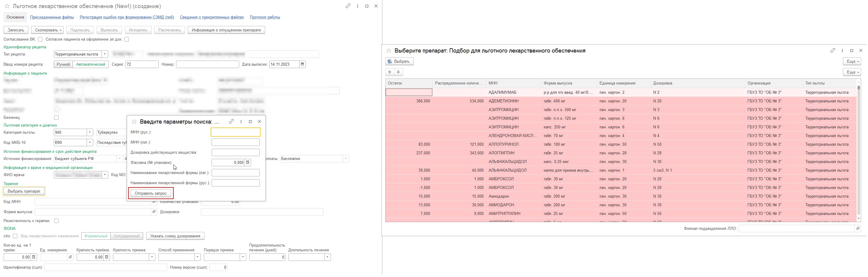Toggle cito checkbox
The image size is (868, 277).
coord(15,236)
